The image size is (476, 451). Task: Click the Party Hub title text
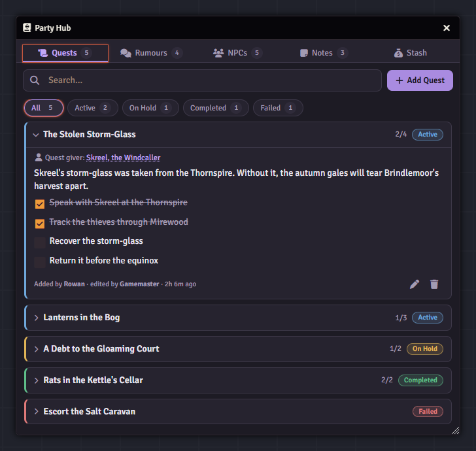53,28
